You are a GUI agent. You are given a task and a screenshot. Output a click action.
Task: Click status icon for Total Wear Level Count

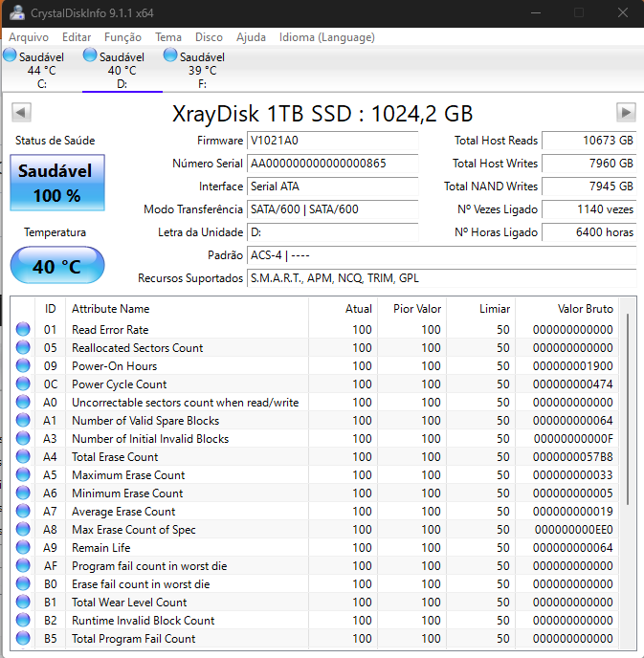tap(23, 603)
